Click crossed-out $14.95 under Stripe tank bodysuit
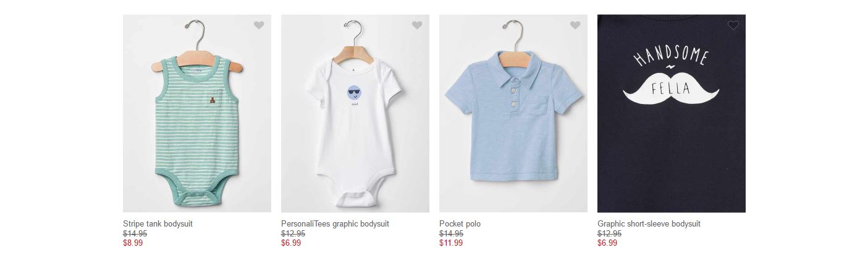 135,234
